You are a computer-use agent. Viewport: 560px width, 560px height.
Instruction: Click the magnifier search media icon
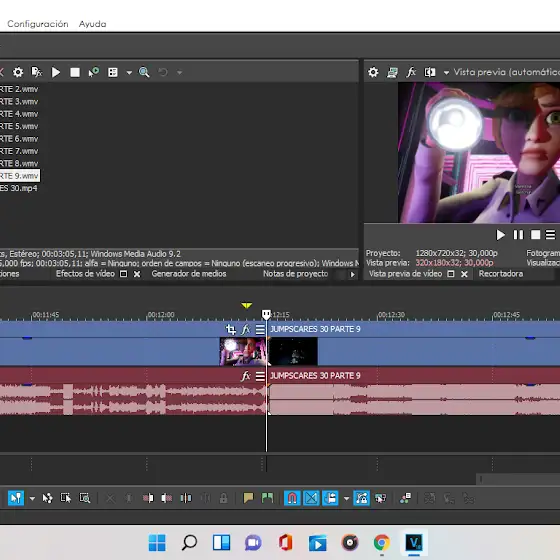[x=144, y=72]
